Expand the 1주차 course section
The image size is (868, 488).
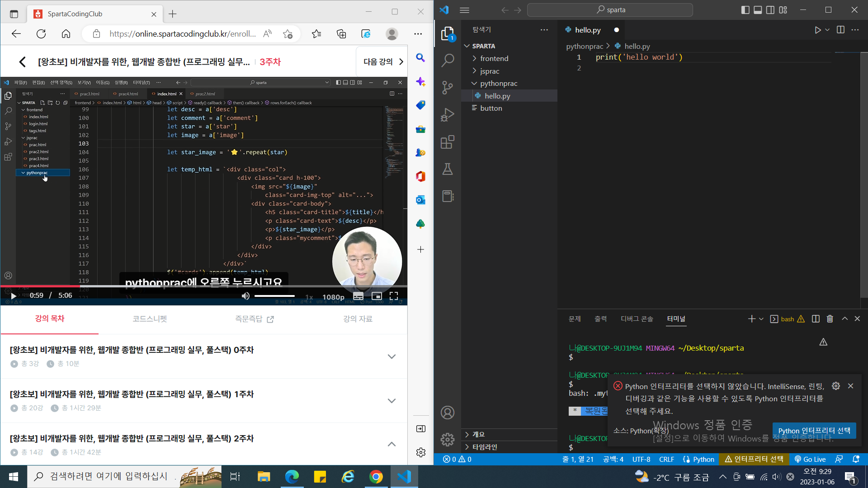point(392,401)
